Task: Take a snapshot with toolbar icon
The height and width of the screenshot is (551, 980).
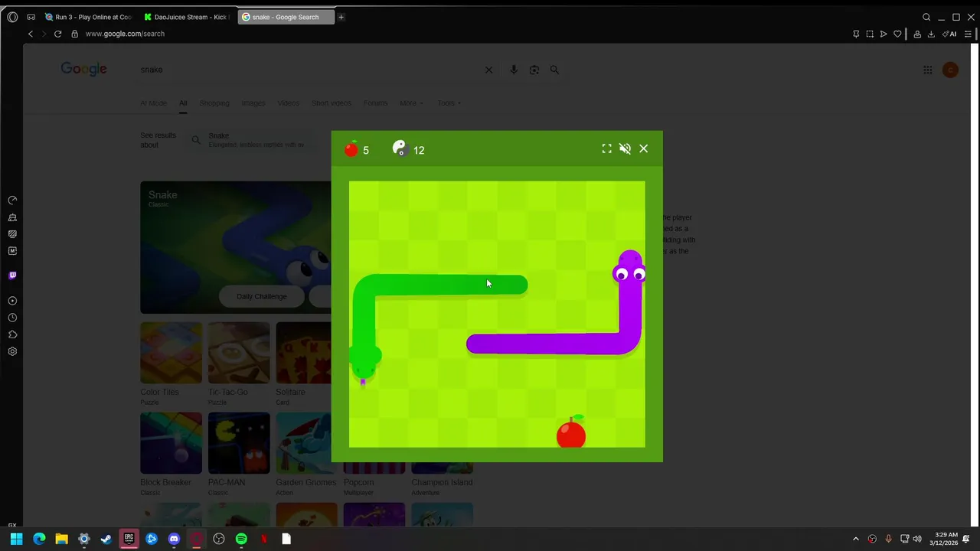Action: point(870,34)
